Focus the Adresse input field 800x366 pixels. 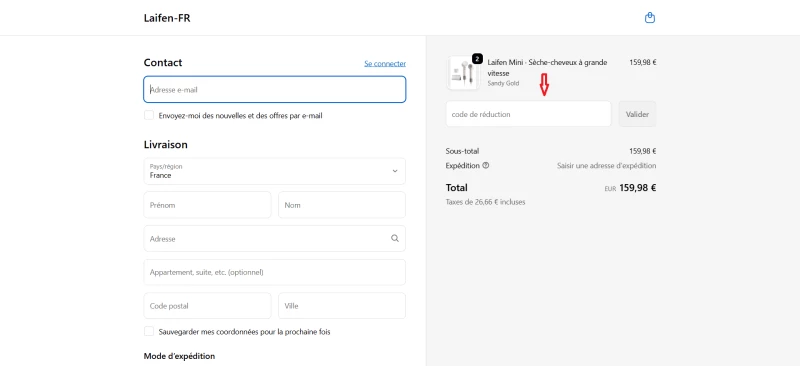click(x=274, y=238)
